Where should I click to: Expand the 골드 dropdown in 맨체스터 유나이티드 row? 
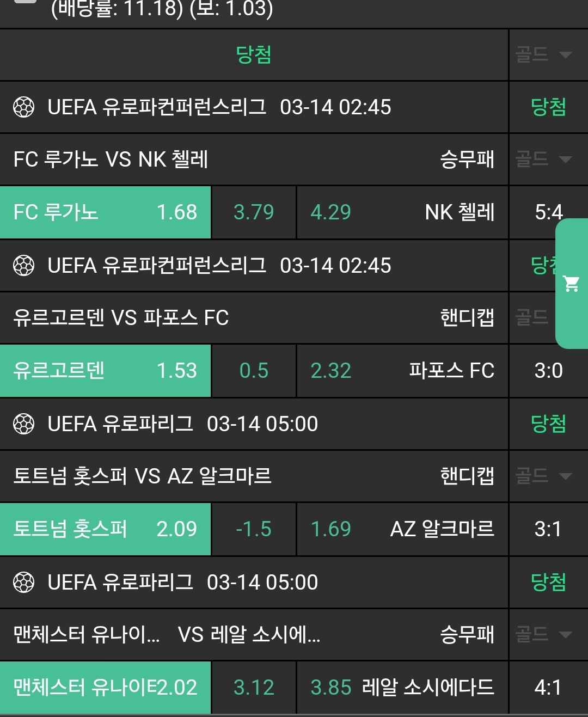[543, 634]
